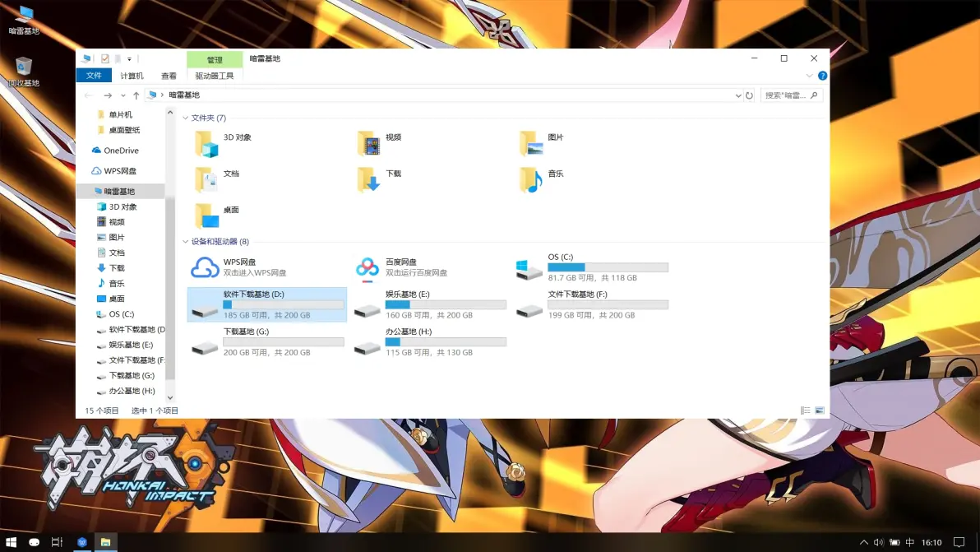
Task: Open the 文件 menu tab
Action: [x=94, y=76]
